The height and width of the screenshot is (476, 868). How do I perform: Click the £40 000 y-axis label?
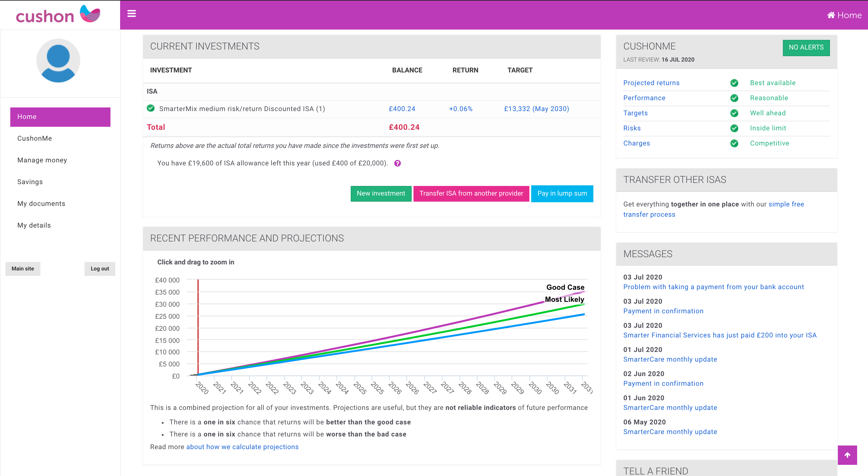167,280
